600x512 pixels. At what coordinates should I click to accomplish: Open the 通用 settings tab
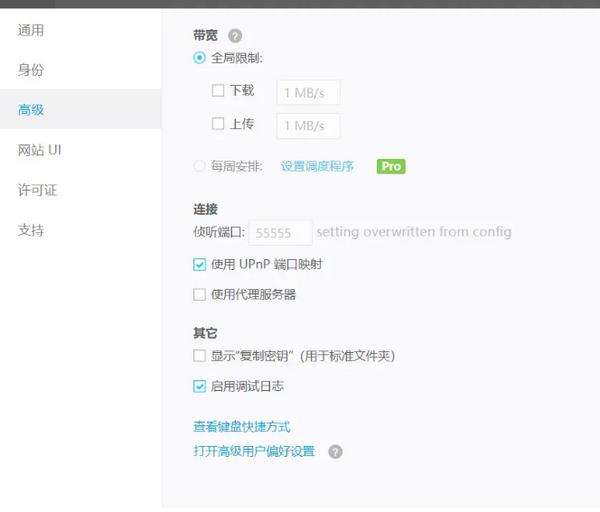tap(31, 30)
